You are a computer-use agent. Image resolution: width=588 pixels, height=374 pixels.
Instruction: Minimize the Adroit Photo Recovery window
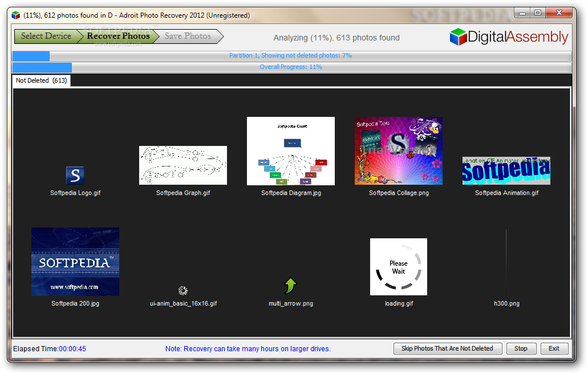(522, 13)
